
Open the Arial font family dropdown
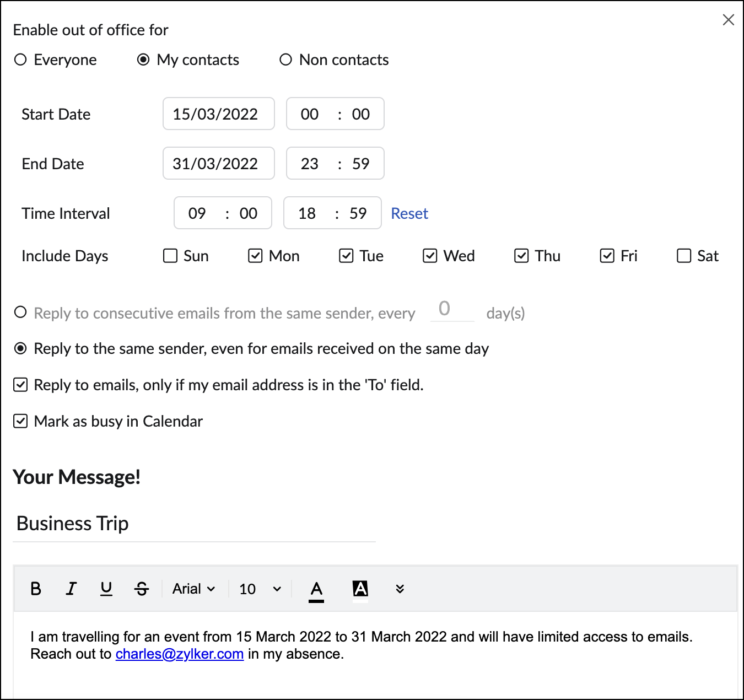193,589
